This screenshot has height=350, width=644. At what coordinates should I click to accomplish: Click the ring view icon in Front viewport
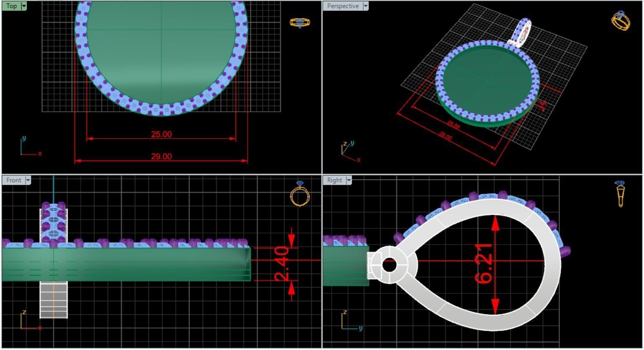[x=300, y=194]
